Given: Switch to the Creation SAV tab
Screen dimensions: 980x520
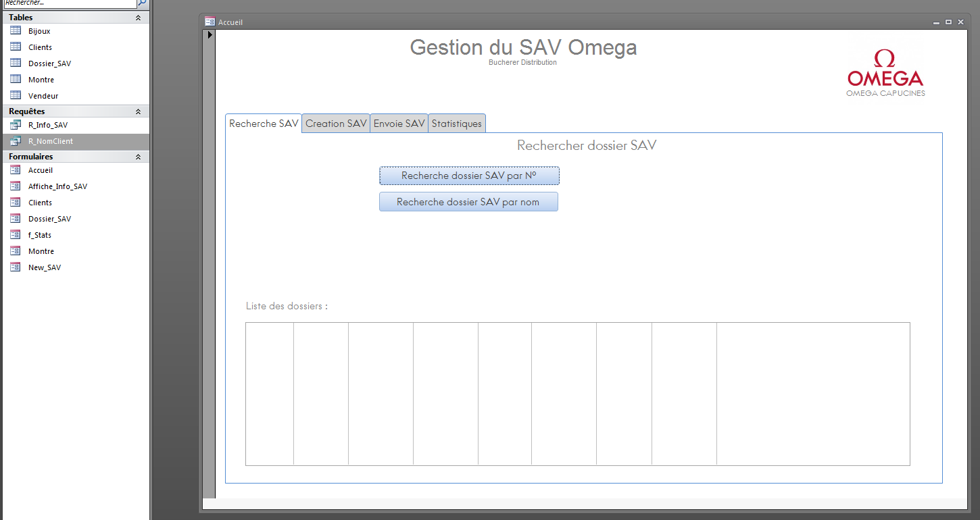Looking at the screenshot, I should coord(336,124).
